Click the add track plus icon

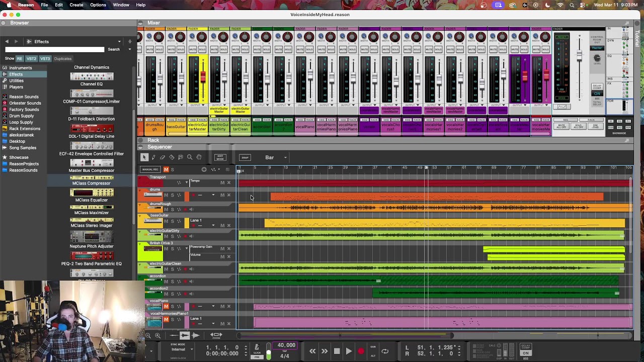pyautogui.click(x=204, y=169)
